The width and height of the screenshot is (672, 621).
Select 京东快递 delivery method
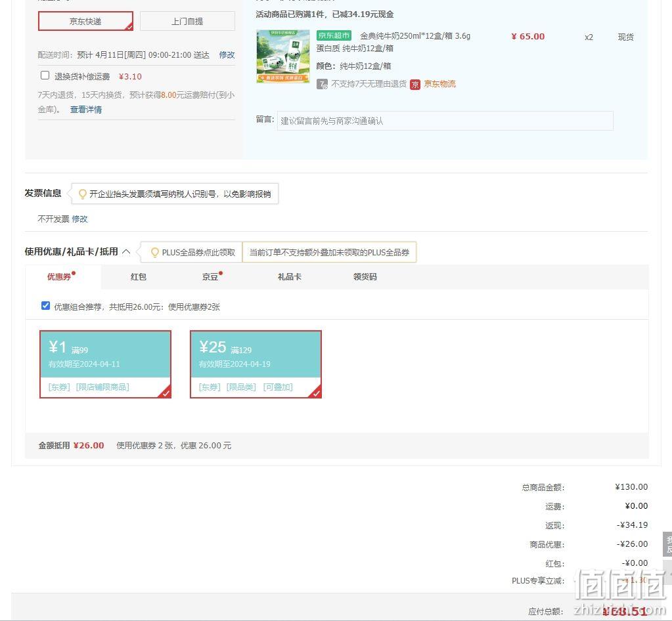pos(85,21)
